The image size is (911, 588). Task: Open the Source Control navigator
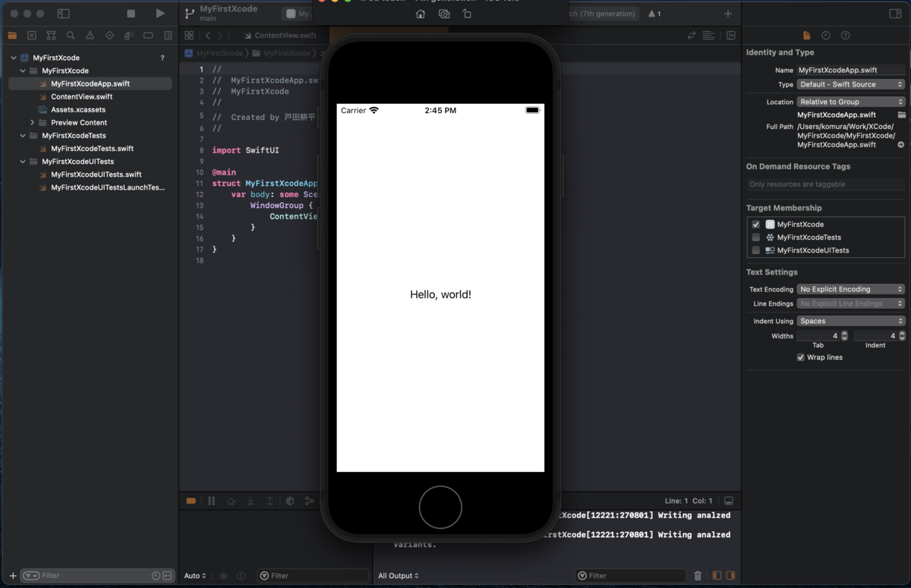coord(32,35)
